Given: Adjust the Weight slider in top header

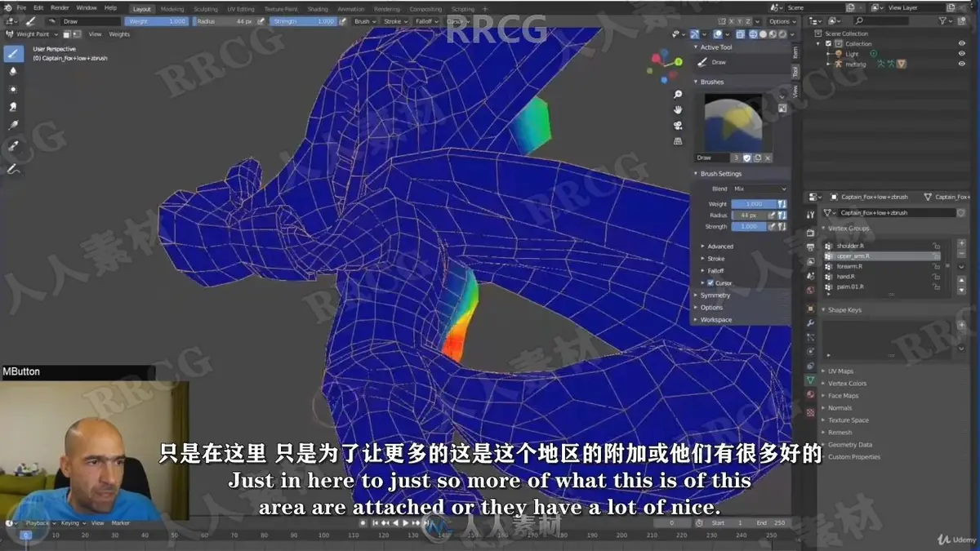Looking at the screenshot, I should (x=158, y=21).
